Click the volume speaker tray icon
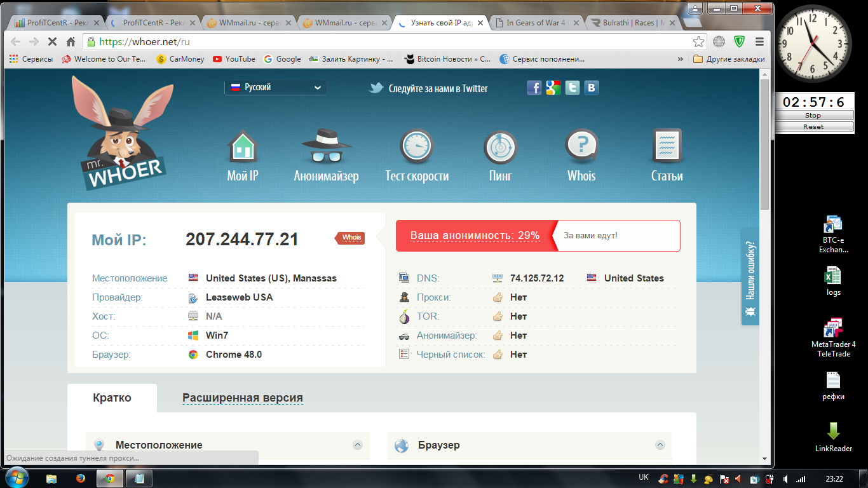Viewport: 868px width, 488px height. coord(785,478)
